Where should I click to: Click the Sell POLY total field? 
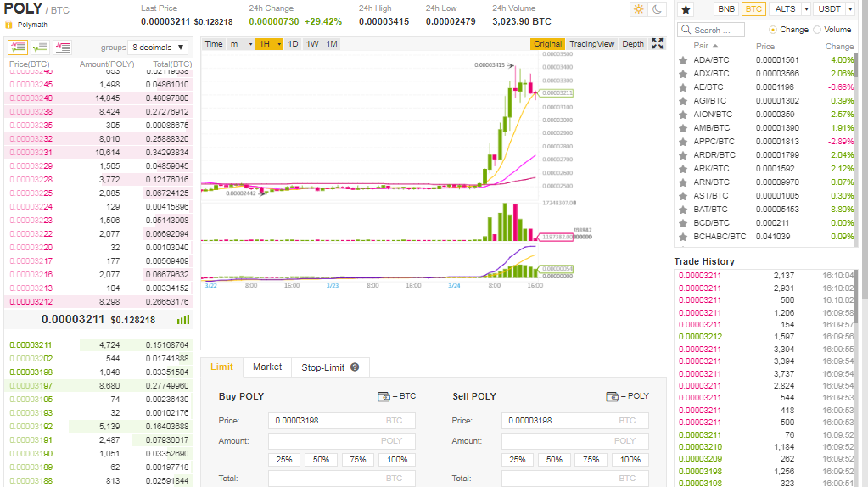pyautogui.click(x=574, y=479)
